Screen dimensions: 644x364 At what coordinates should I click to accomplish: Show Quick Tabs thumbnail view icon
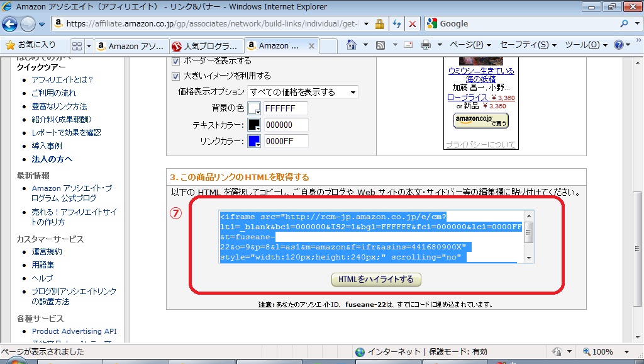pos(77,46)
